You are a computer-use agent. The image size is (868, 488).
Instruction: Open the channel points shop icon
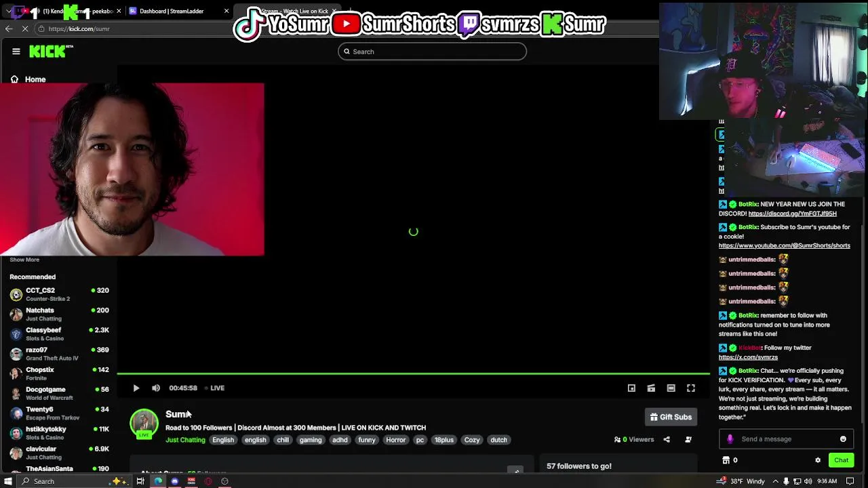click(x=726, y=460)
